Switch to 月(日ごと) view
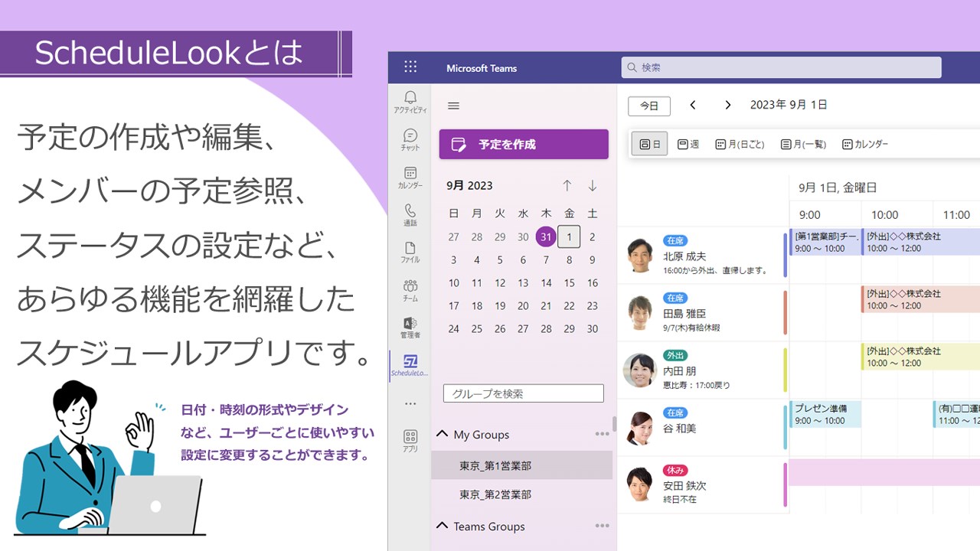 [x=740, y=144]
